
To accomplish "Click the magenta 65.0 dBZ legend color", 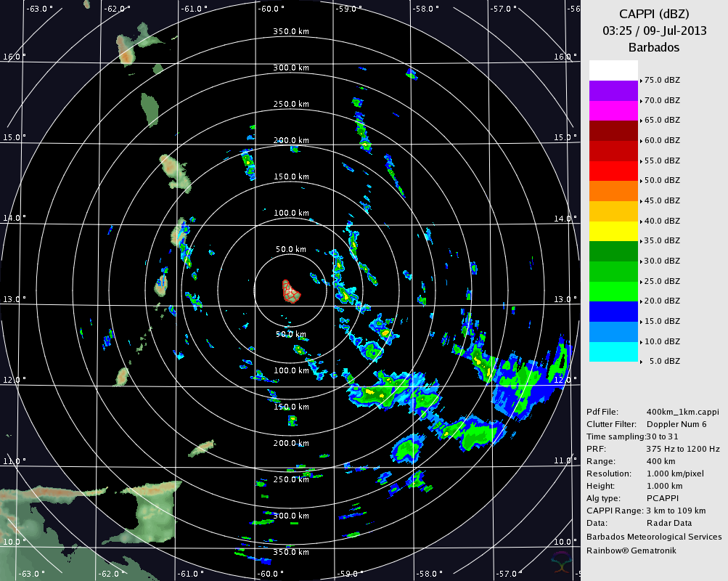I will coord(613,111).
